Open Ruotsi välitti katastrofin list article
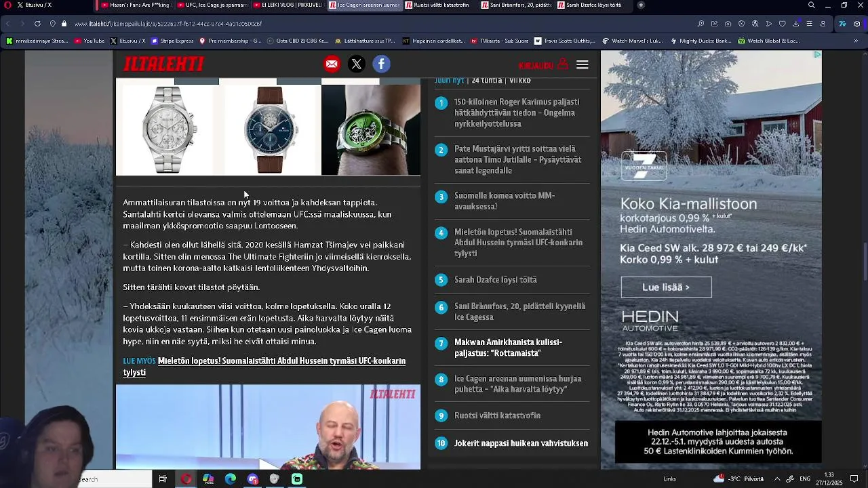Image resolution: width=868 pixels, height=488 pixels. pos(497,415)
